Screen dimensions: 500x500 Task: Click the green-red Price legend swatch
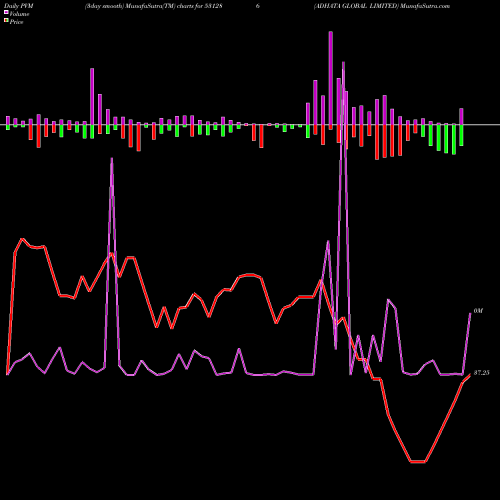click(6, 21)
